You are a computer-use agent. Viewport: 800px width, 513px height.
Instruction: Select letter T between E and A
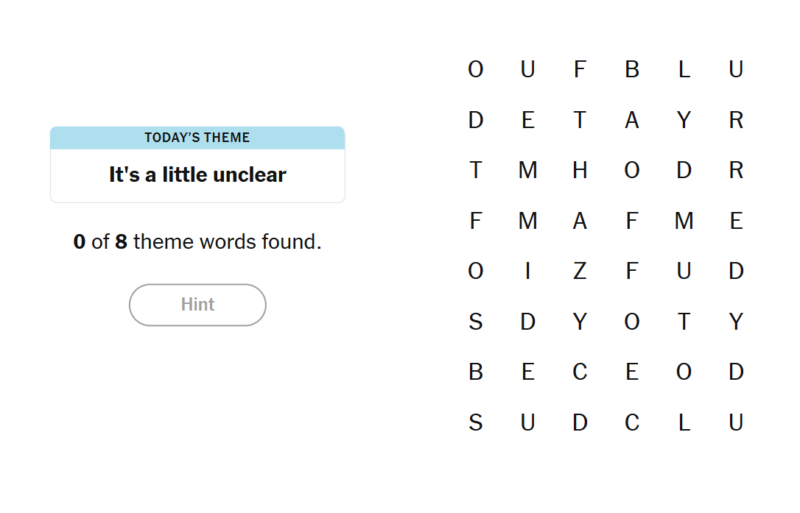(x=580, y=121)
